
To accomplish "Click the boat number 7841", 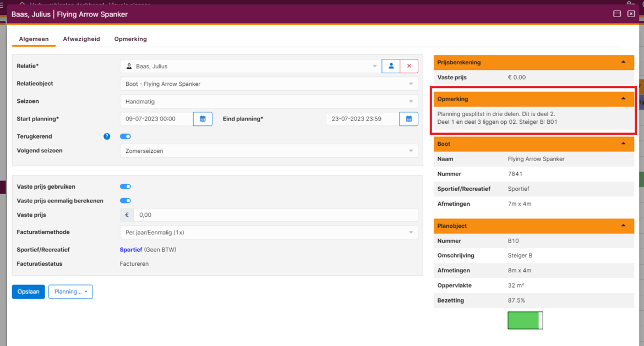I will [515, 174].
